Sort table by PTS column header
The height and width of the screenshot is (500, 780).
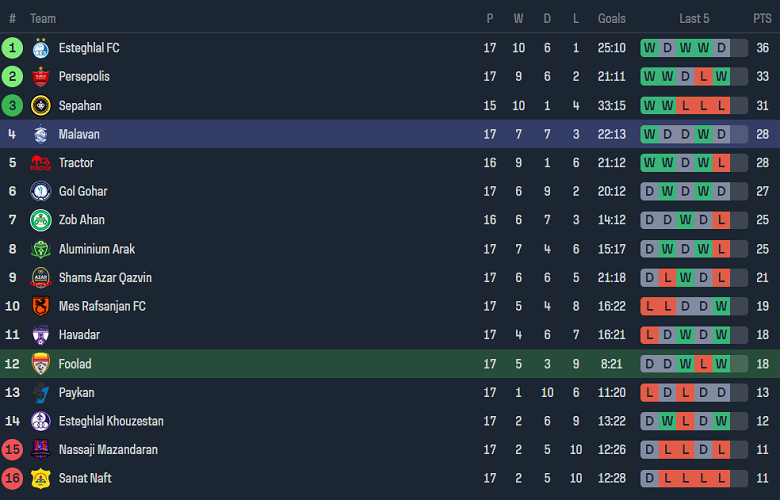pos(762,18)
